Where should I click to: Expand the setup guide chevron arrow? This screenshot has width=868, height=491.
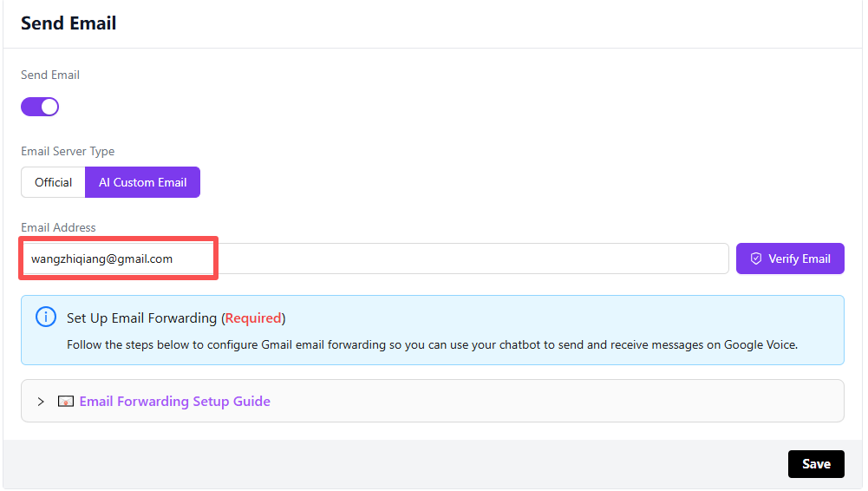click(x=41, y=402)
